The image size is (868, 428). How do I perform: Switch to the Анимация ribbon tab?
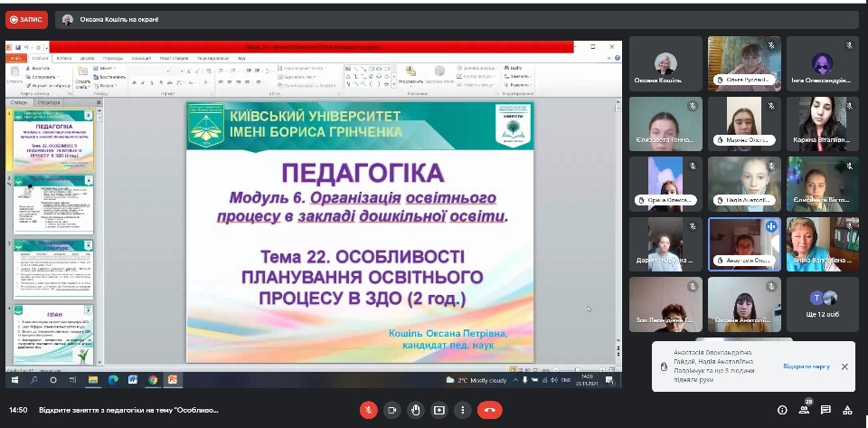tap(141, 58)
